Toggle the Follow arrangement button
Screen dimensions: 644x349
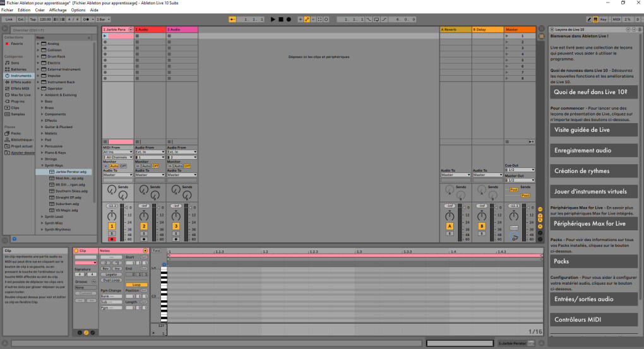[x=232, y=20]
